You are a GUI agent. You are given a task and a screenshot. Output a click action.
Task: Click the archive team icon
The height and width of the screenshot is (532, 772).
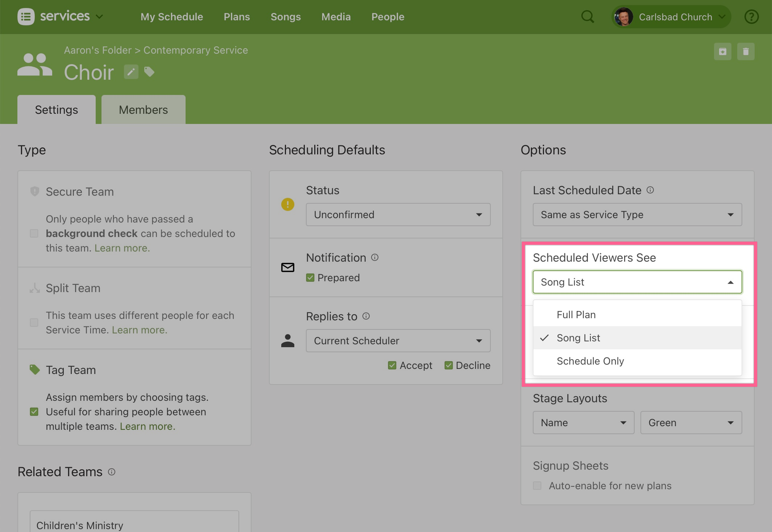722,51
